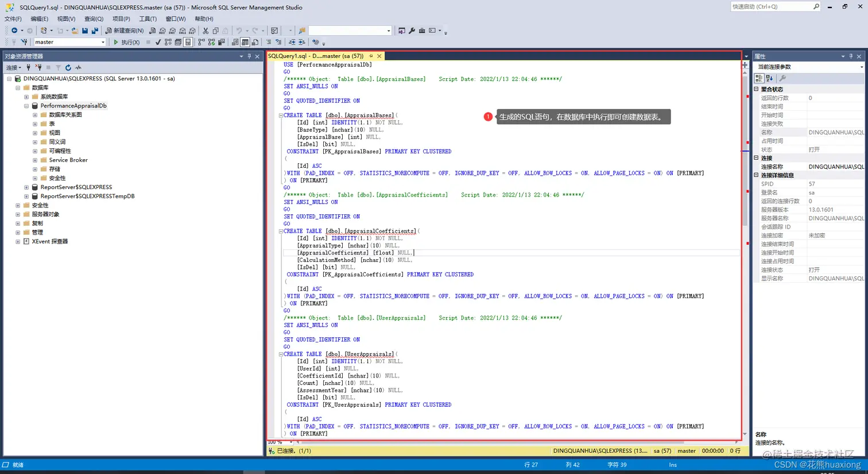Open the 连接 dropdown in Object Explorer
The height and width of the screenshot is (474, 868).
tap(14, 67)
